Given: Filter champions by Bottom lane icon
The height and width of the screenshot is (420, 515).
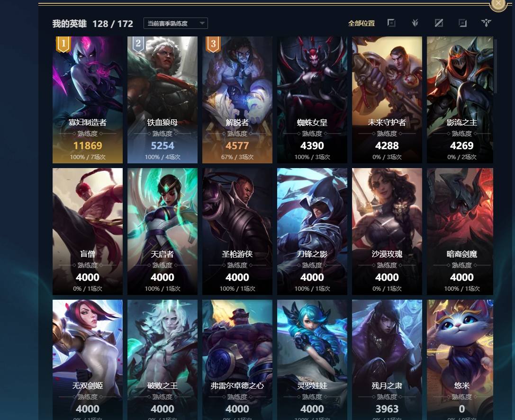Looking at the screenshot, I should [462, 23].
